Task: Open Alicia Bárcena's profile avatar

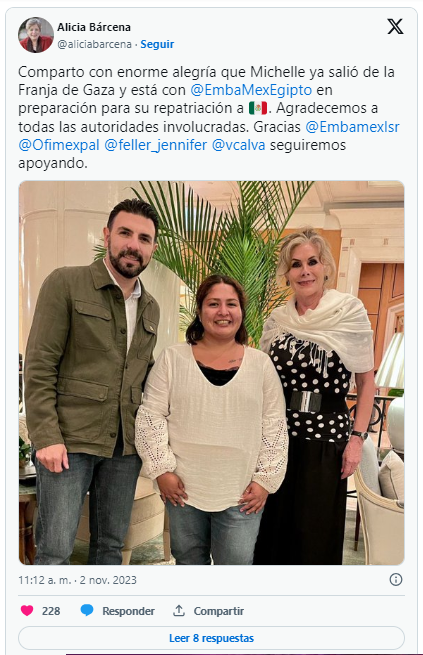Action: tap(35, 35)
